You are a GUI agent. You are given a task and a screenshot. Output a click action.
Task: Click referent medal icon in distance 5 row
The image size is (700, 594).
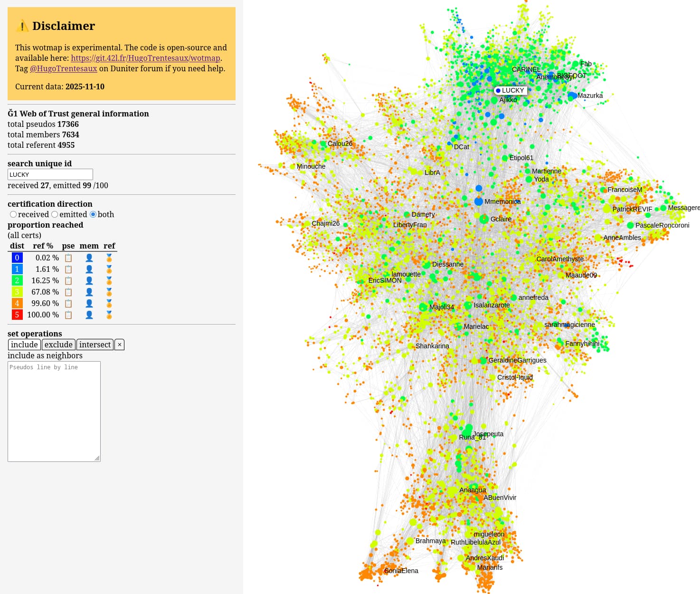coord(109,315)
